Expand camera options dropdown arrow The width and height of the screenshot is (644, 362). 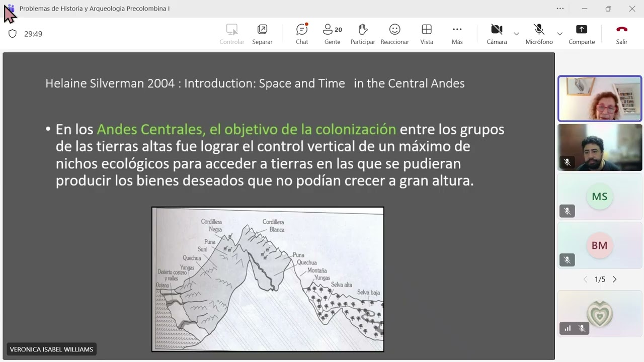tap(516, 34)
